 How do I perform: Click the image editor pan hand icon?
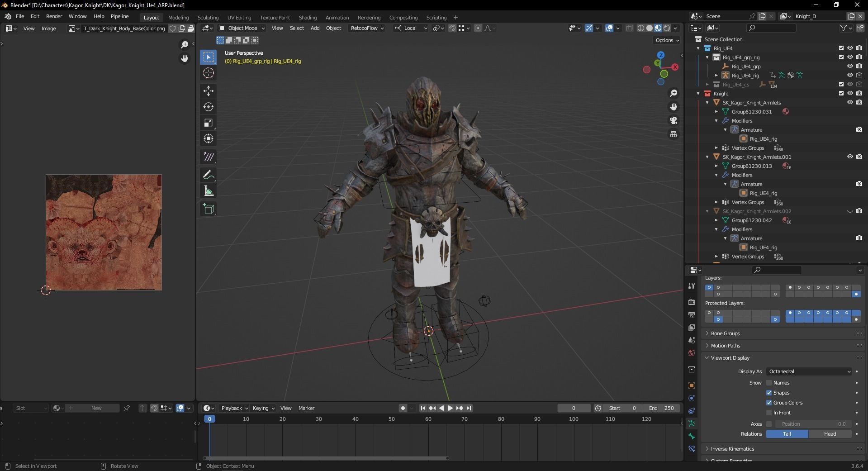[185, 58]
